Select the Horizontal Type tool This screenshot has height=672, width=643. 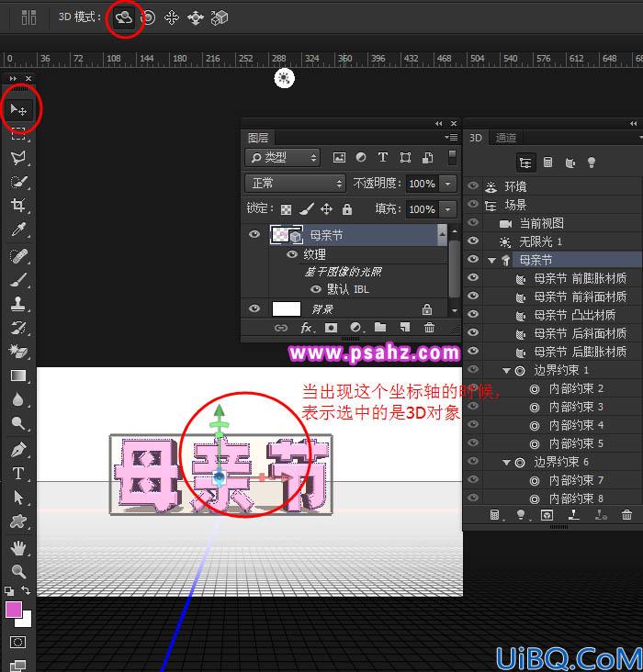tap(18, 474)
